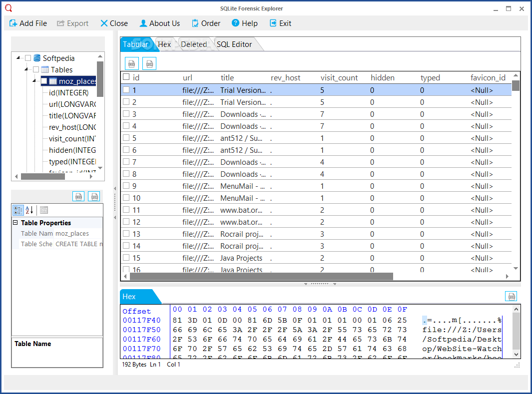This screenshot has width=532, height=394.
Task: Sort table properties alphabetically with A-Z icon
Action: [29, 210]
